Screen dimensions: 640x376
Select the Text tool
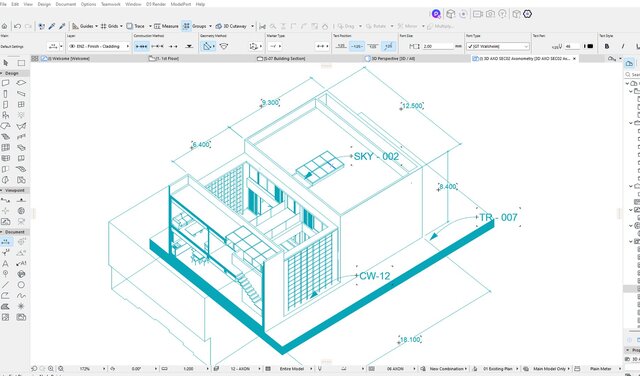coord(5,263)
